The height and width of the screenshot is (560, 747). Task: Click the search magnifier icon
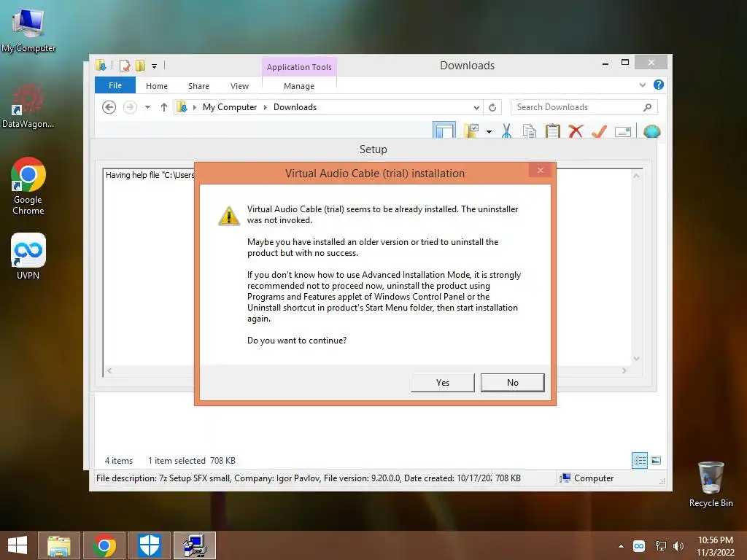tap(647, 107)
